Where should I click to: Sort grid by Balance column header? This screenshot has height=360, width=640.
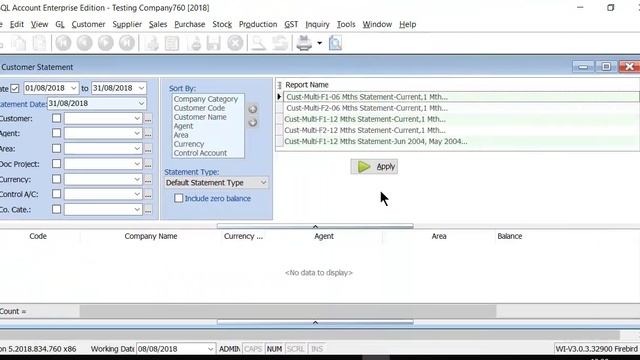click(x=509, y=236)
